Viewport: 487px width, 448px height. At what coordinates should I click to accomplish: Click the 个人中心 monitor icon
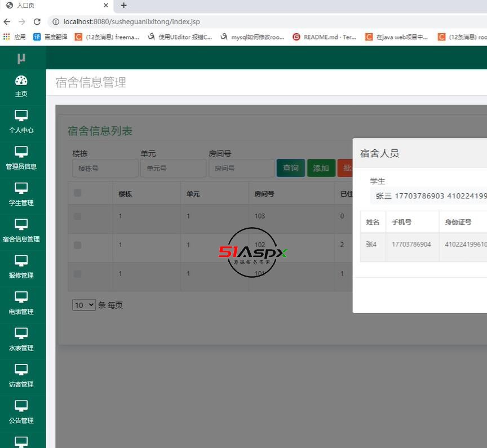tap(21, 116)
